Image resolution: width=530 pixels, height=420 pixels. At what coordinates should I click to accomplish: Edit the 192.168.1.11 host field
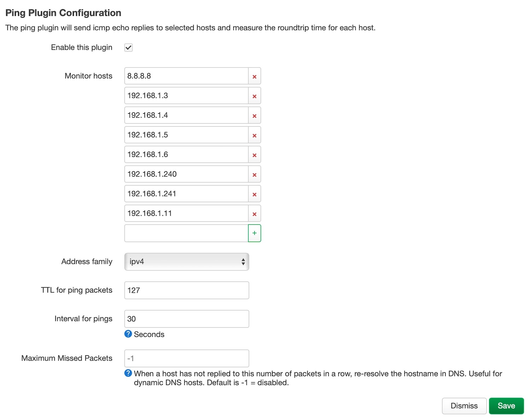pos(187,213)
